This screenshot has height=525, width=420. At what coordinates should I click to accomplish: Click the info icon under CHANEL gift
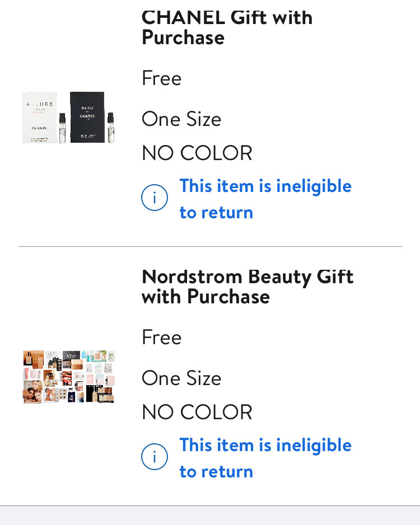(x=155, y=198)
